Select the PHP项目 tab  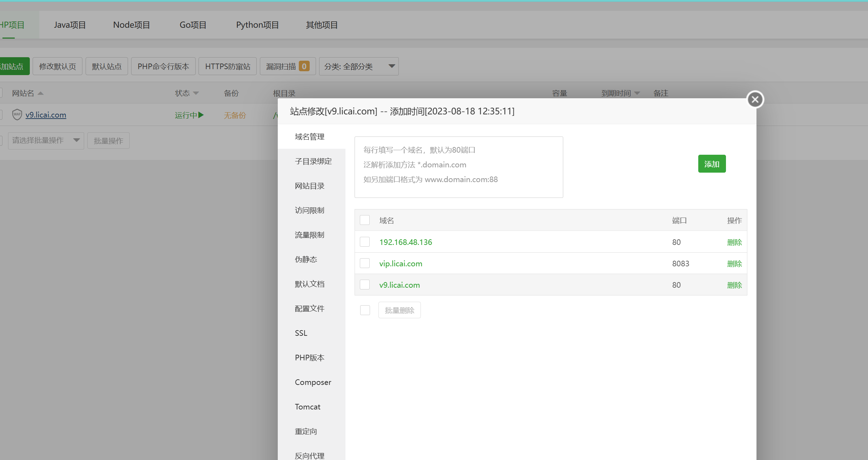[12, 25]
